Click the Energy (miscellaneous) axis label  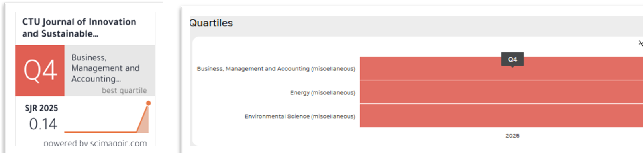(x=323, y=93)
